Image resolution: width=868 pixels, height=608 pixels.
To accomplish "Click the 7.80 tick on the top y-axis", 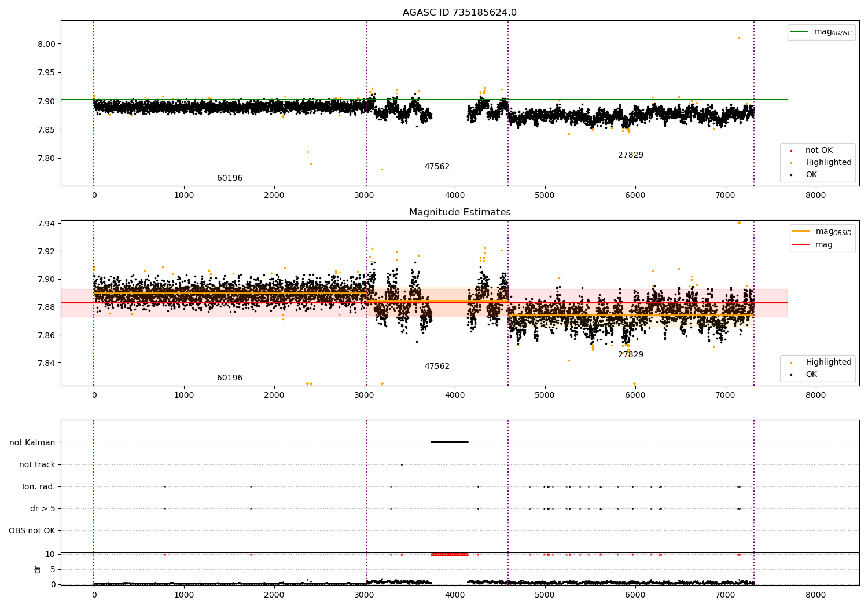I will click(46, 159).
